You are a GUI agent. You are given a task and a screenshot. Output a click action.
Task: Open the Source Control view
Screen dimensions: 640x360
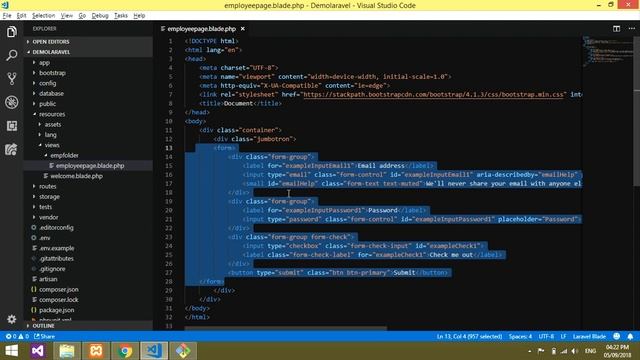pos(11,78)
